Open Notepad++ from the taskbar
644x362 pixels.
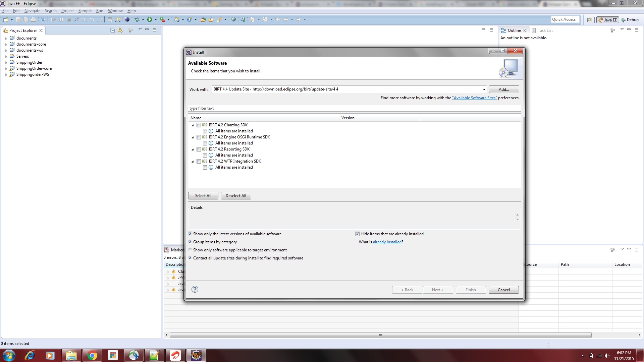(x=154, y=355)
